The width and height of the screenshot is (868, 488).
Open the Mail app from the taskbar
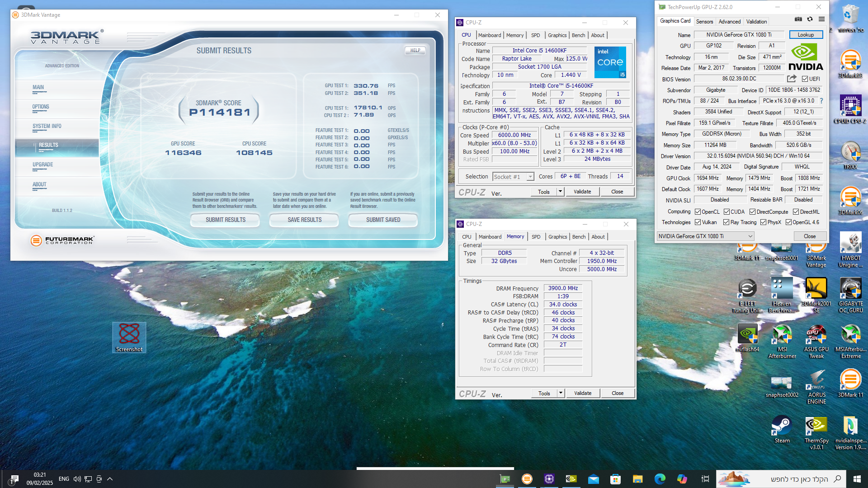(594, 479)
